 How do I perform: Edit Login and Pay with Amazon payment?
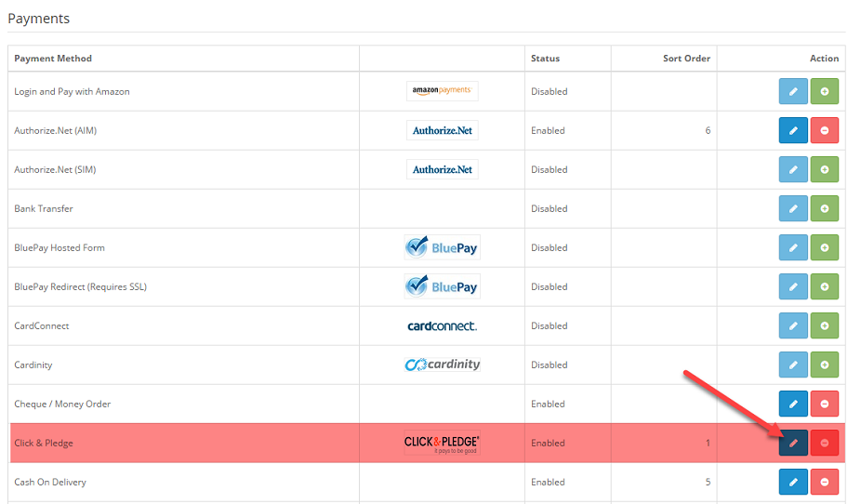click(793, 91)
